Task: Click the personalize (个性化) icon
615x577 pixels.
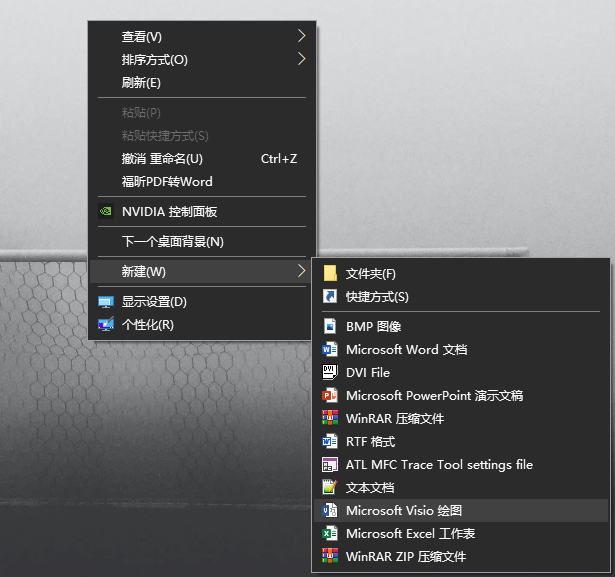Action: [106, 324]
